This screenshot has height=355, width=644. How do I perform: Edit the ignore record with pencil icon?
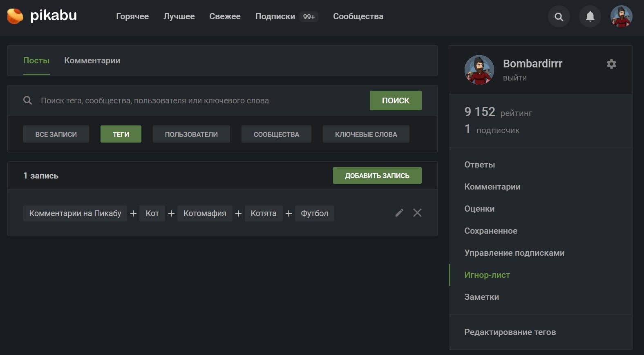pyautogui.click(x=399, y=213)
